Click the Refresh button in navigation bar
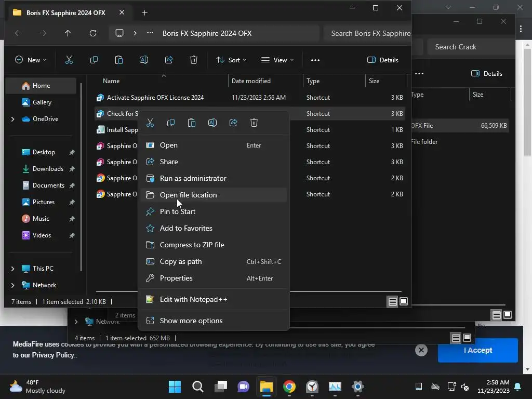Viewport: 532px width, 399px height. [93, 33]
